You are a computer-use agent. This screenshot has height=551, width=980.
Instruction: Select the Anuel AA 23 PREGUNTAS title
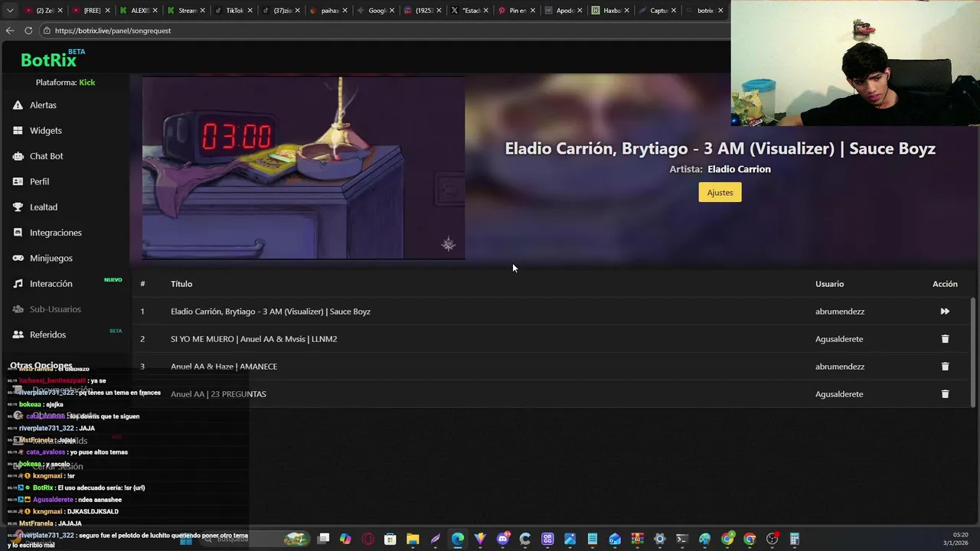coord(218,394)
